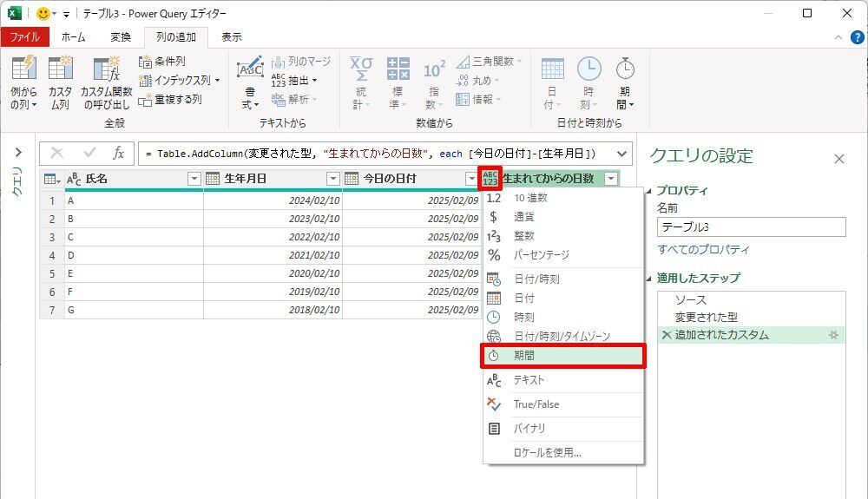Choose パーセンテージ data type

click(x=563, y=255)
